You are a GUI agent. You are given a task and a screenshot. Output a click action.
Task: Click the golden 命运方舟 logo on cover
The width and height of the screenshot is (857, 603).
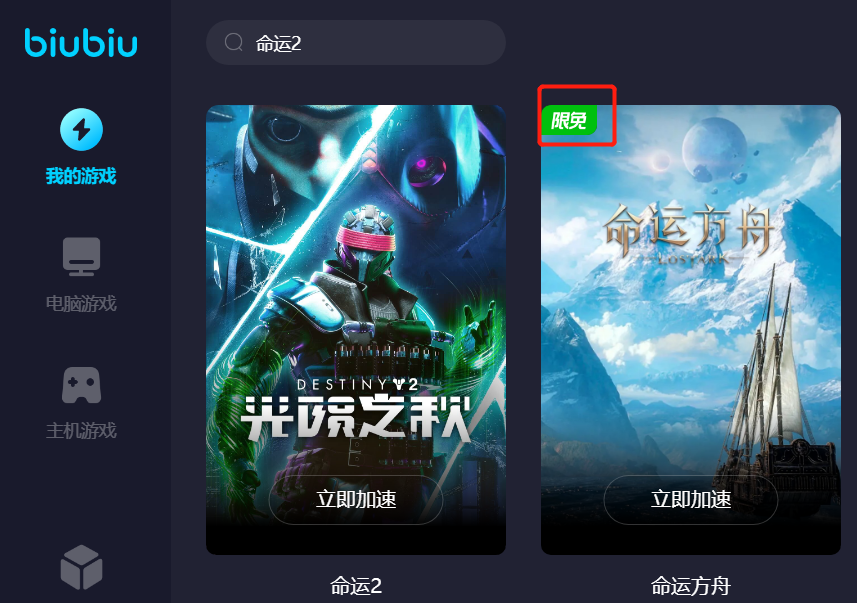click(x=690, y=233)
